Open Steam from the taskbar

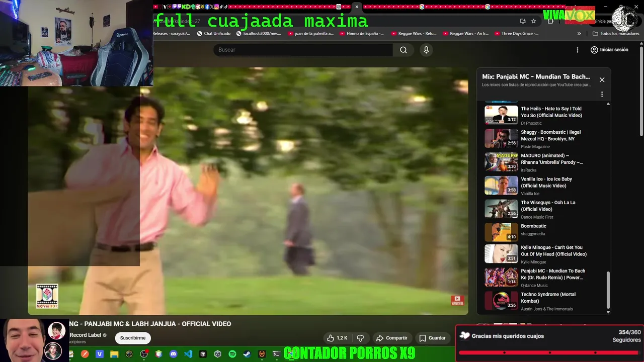coord(247,354)
